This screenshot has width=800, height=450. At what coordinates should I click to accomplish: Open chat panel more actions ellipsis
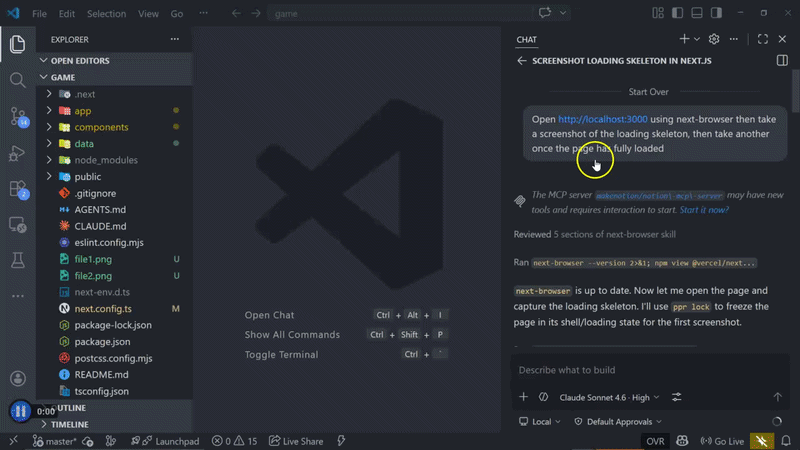coord(734,39)
